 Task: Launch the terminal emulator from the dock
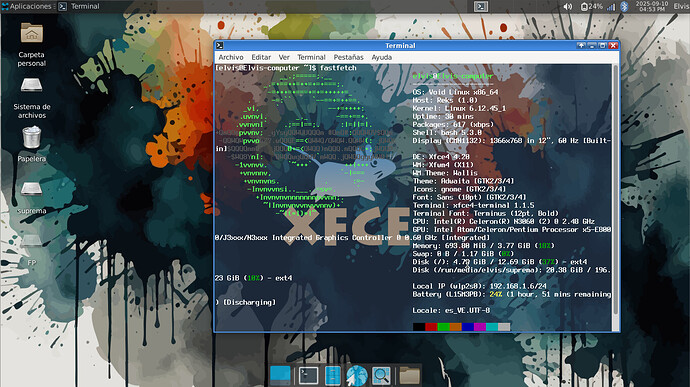pos(308,376)
